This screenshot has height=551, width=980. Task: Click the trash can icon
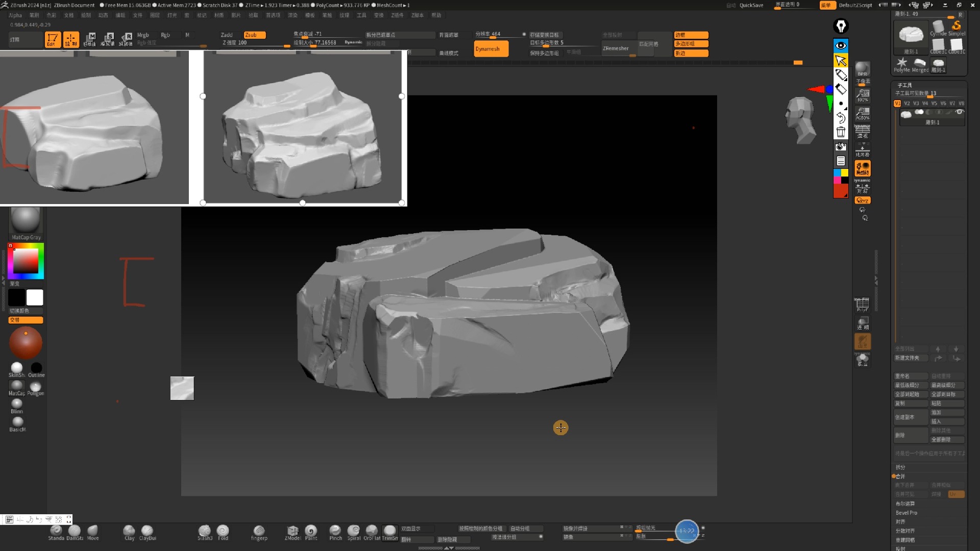pyautogui.click(x=841, y=132)
